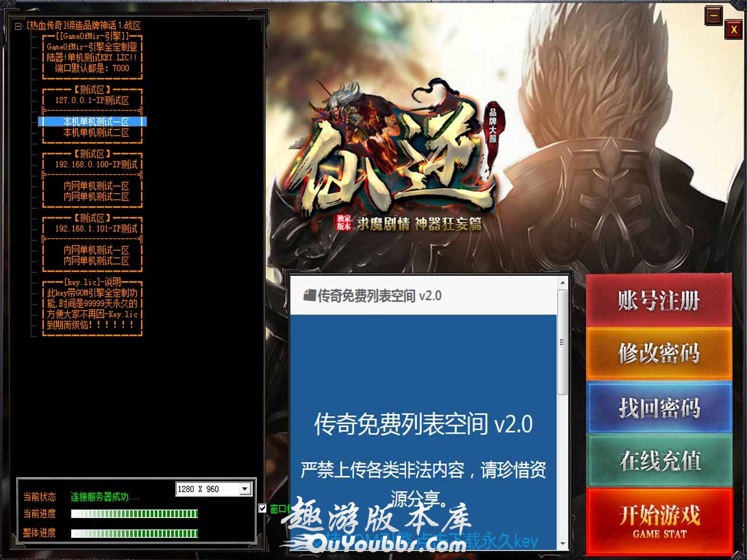Toggle the 窗口化 windowed mode checkbox
Viewport: 747px width, 560px height.
pos(263,508)
